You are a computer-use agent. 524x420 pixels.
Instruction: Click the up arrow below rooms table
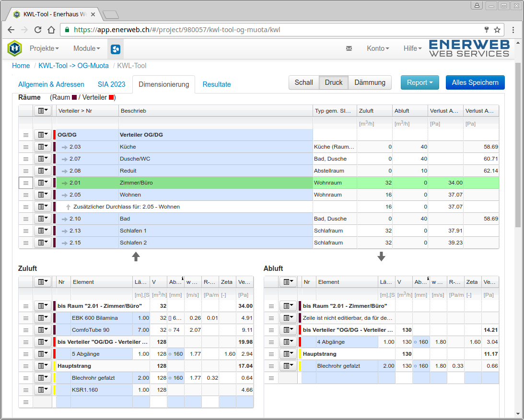[136, 257]
